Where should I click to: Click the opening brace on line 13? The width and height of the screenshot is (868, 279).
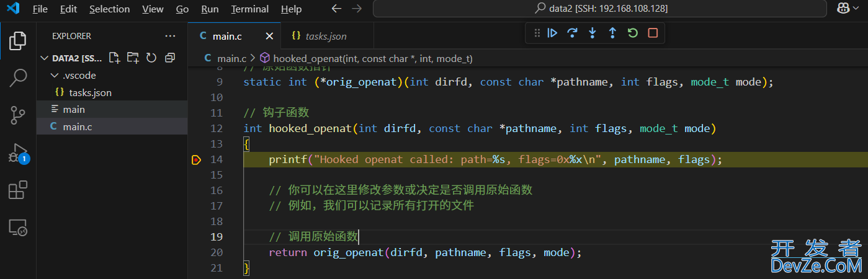click(x=246, y=144)
